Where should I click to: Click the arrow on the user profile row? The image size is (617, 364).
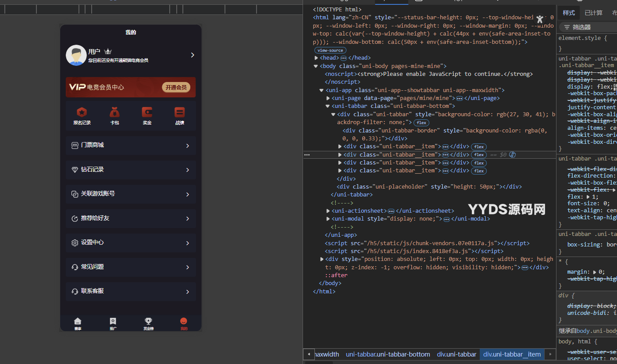pos(192,55)
